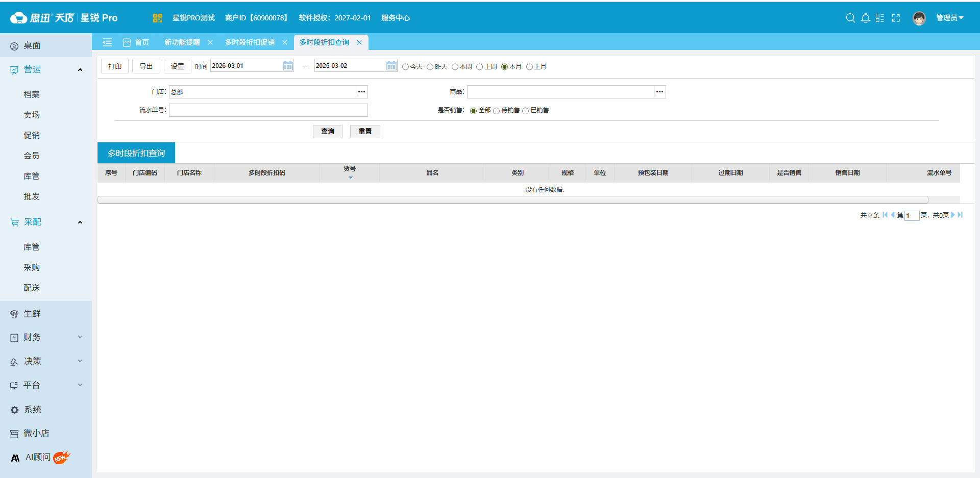
Task: Open the start date calendar picker
Action: (x=288, y=66)
